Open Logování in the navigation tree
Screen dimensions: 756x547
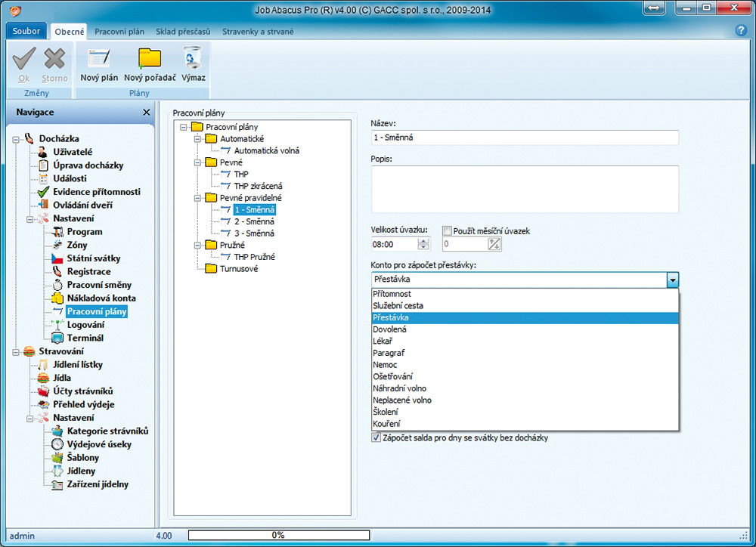[85, 325]
